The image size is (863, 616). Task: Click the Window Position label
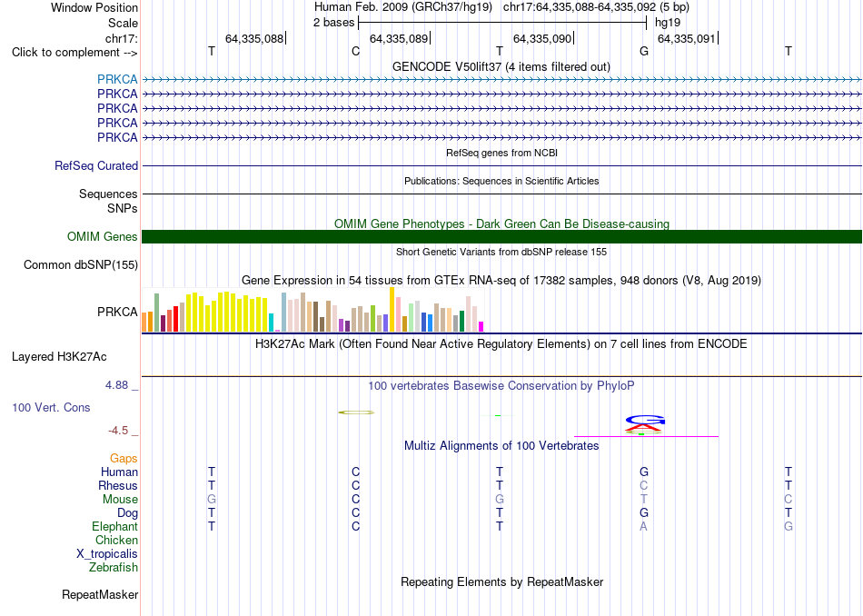pos(94,7)
